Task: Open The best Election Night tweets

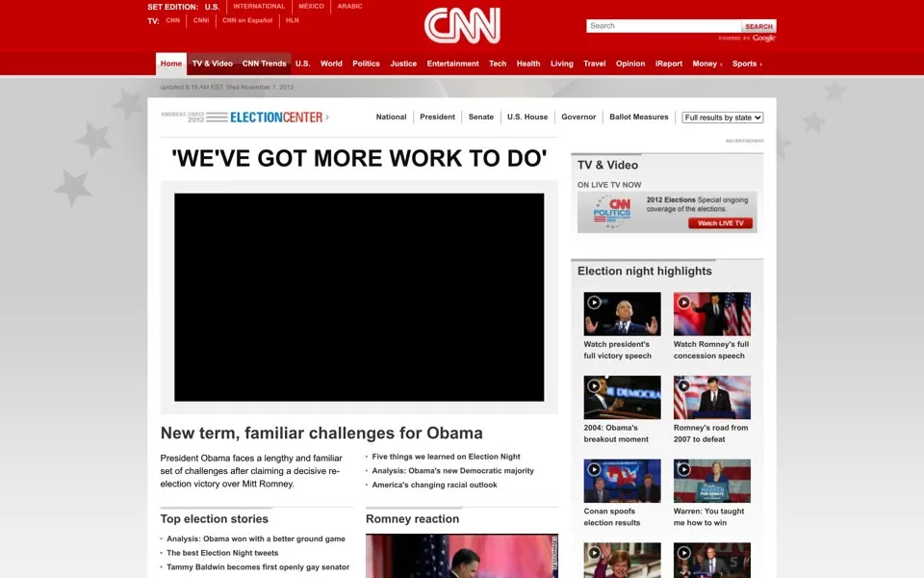Action: pyautogui.click(x=222, y=553)
